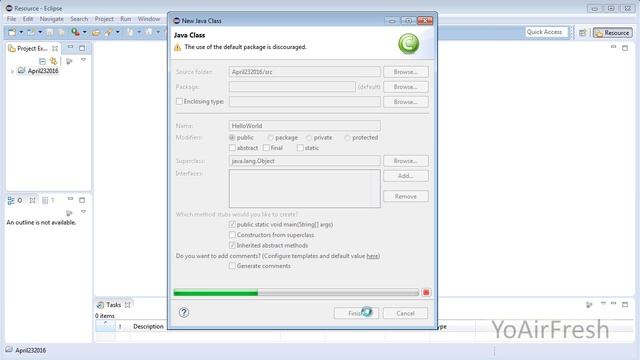The image size is (640, 360).
Task: Minimize the Tasks panel
Action: (613, 304)
